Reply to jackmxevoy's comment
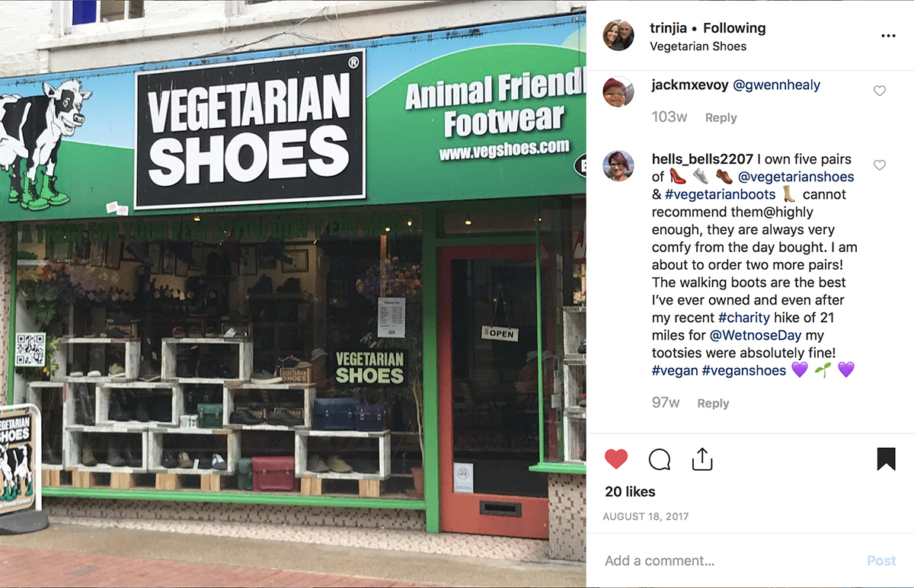Screen dimensions: 914x588 coord(721,117)
